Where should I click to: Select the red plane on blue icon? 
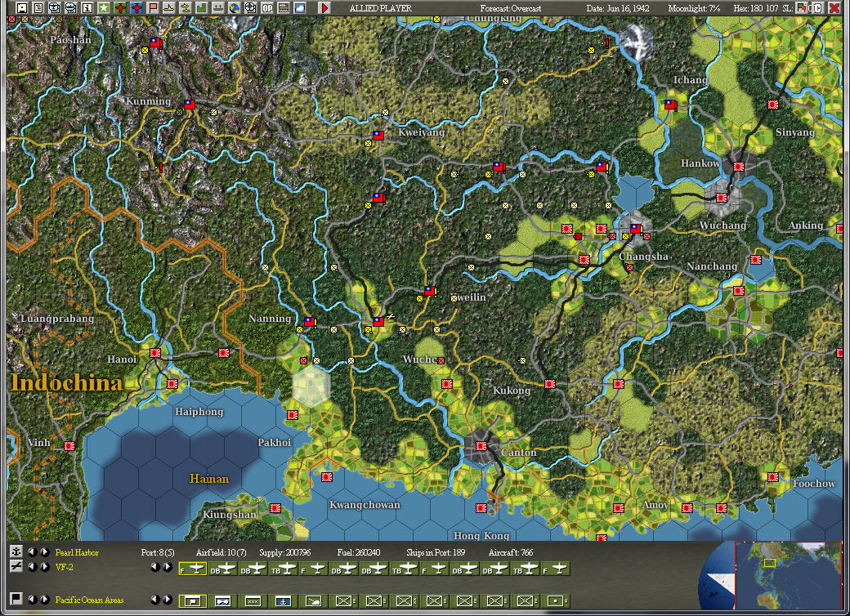136,8
